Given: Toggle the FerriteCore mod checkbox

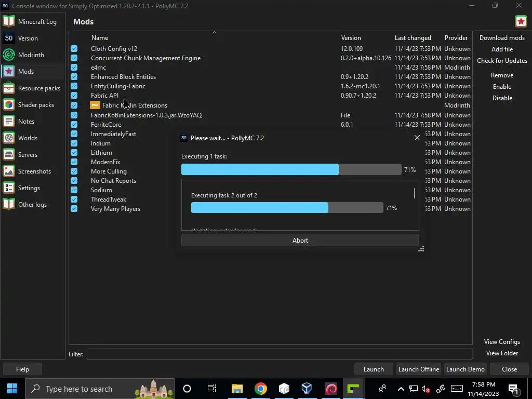Looking at the screenshot, I should pos(74,125).
